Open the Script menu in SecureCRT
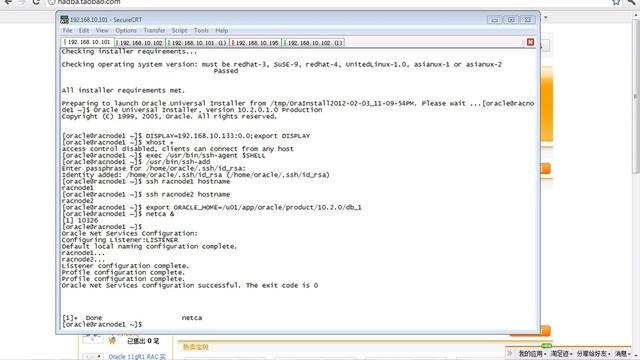Image resolution: width=640 pixels, height=360 pixels. (179, 31)
